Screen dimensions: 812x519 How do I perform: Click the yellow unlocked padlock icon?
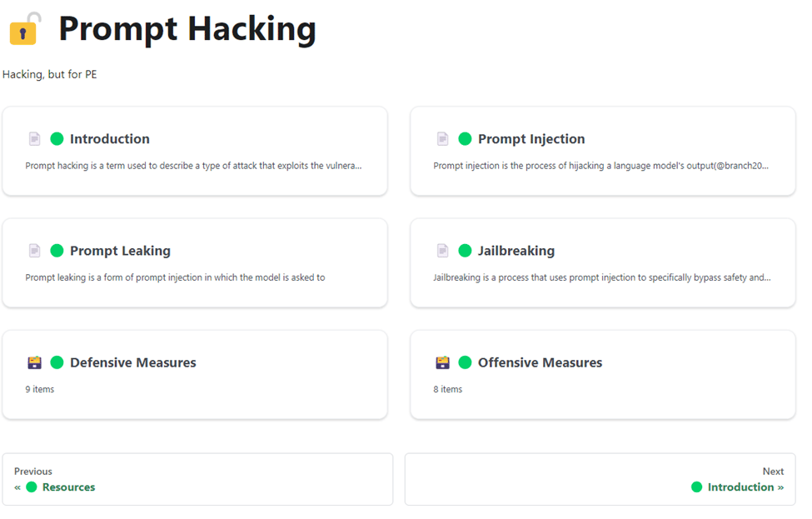(24, 28)
